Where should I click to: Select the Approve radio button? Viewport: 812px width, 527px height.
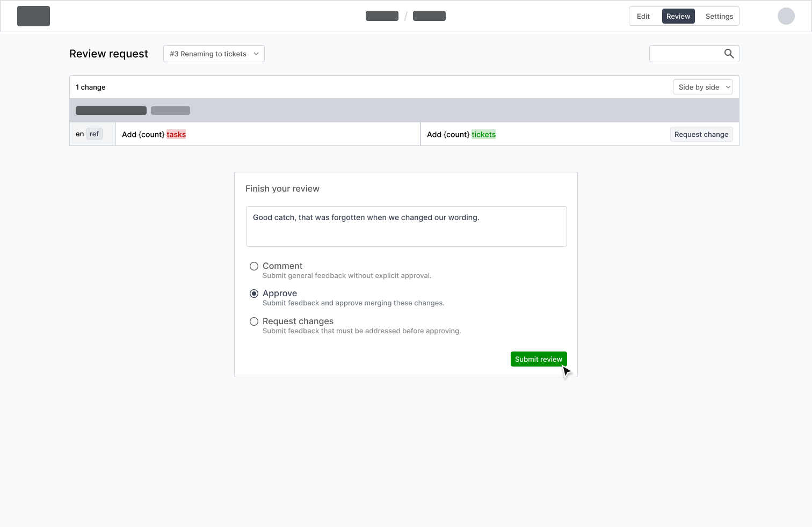coord(254,294)
